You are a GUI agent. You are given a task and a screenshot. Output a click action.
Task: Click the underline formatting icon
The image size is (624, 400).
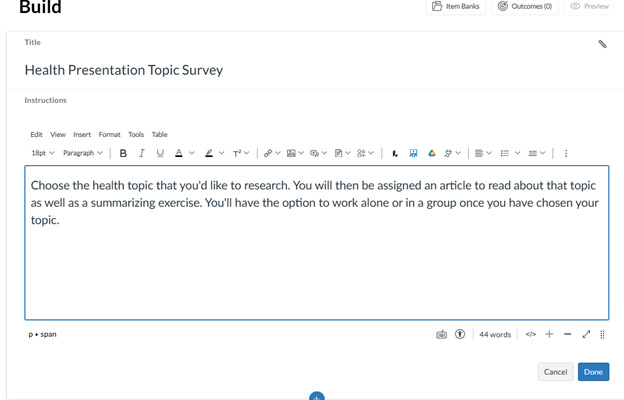tap(160, 153)
